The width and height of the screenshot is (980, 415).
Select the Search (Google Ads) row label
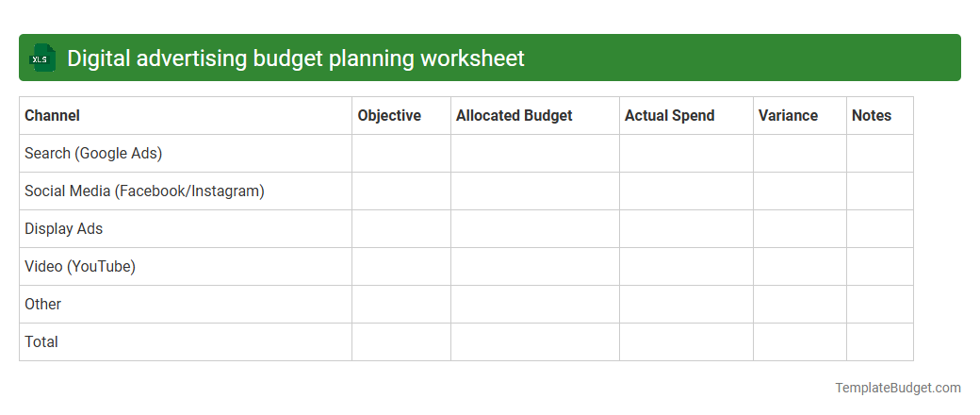point(93,154)
